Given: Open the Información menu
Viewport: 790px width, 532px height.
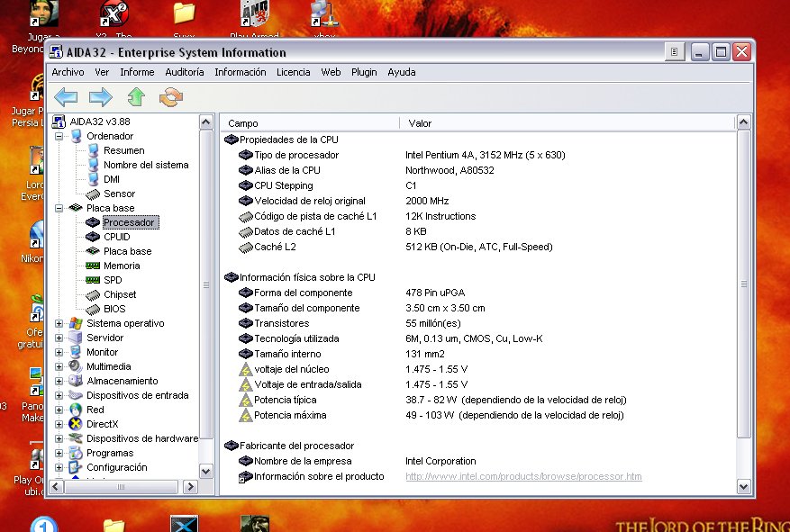Looking at the screenshot, I should pyautogui.click(x=241, y=72).
